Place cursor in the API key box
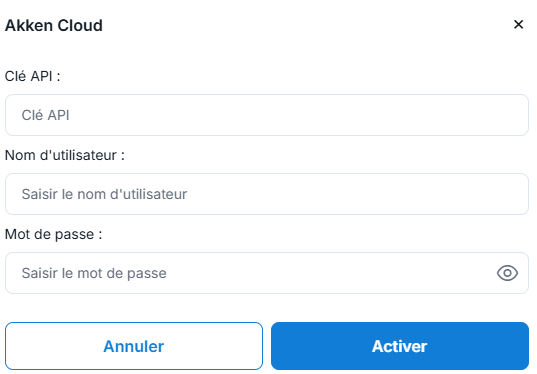The width and height of the screenshot is (537, 374). [267, 115]
